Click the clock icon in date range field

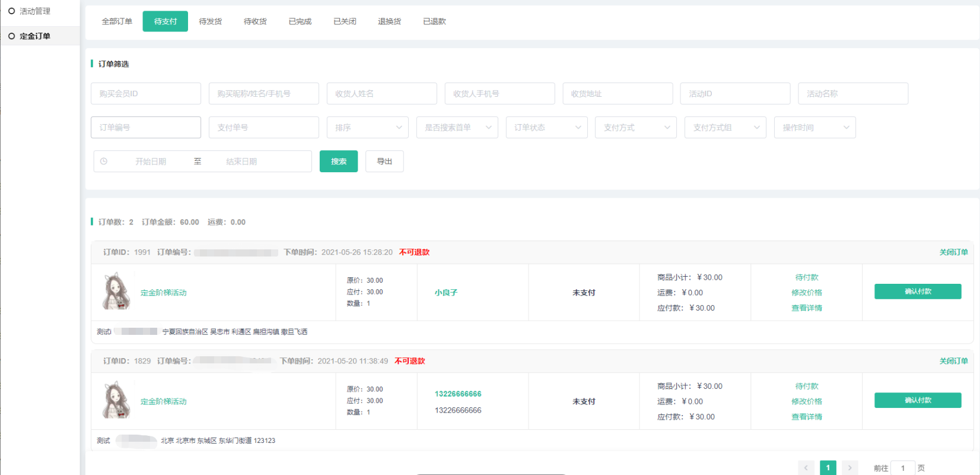104,161
